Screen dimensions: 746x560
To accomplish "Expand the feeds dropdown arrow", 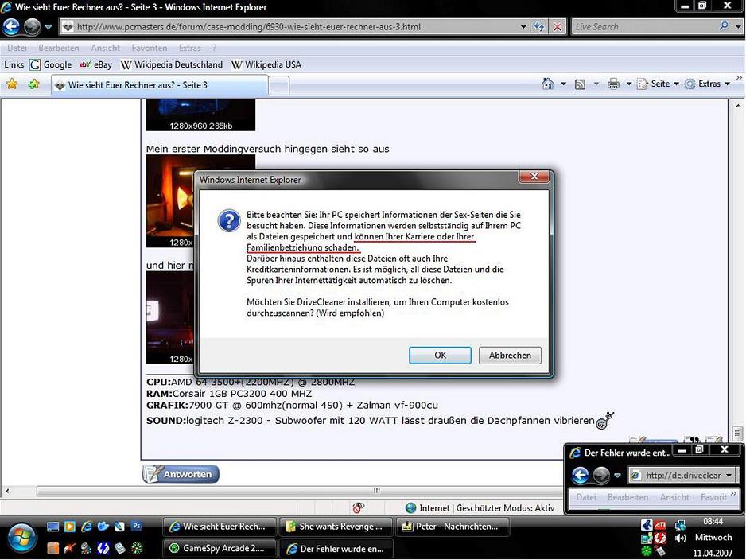I will (x=596, y=84).
